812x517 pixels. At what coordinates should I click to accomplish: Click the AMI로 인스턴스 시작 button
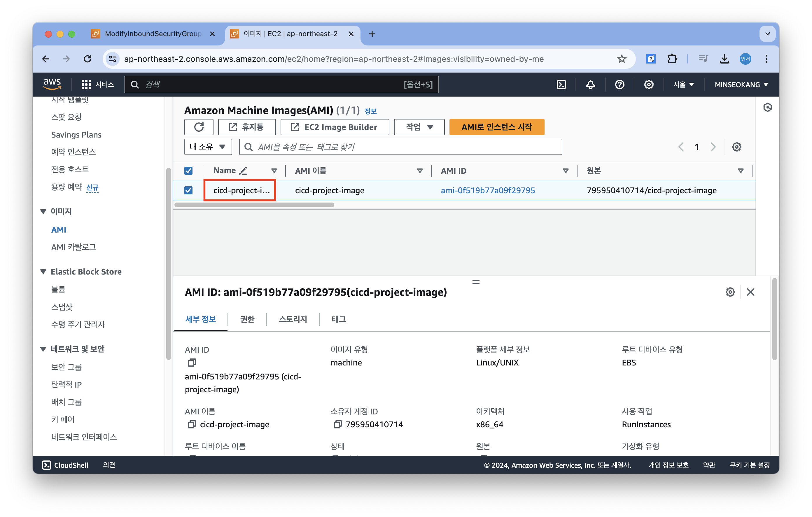point(496,127)
